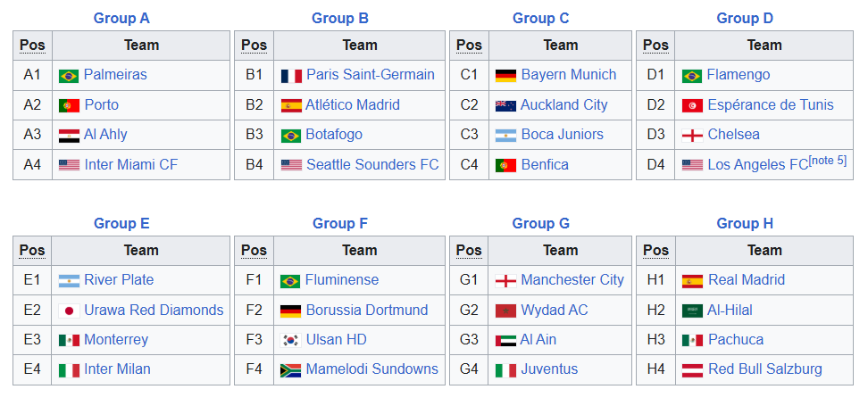Image resolution: width=868 pixels, height=406 pixels.
Task: Click the Morocco flag next to Wydad AC
Action: (505, 311)
